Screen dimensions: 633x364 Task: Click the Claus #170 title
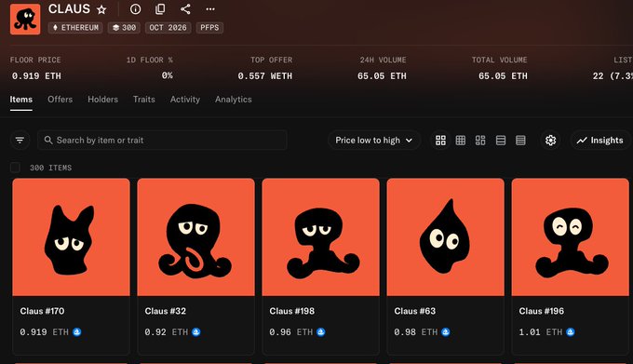click(43, 311)
